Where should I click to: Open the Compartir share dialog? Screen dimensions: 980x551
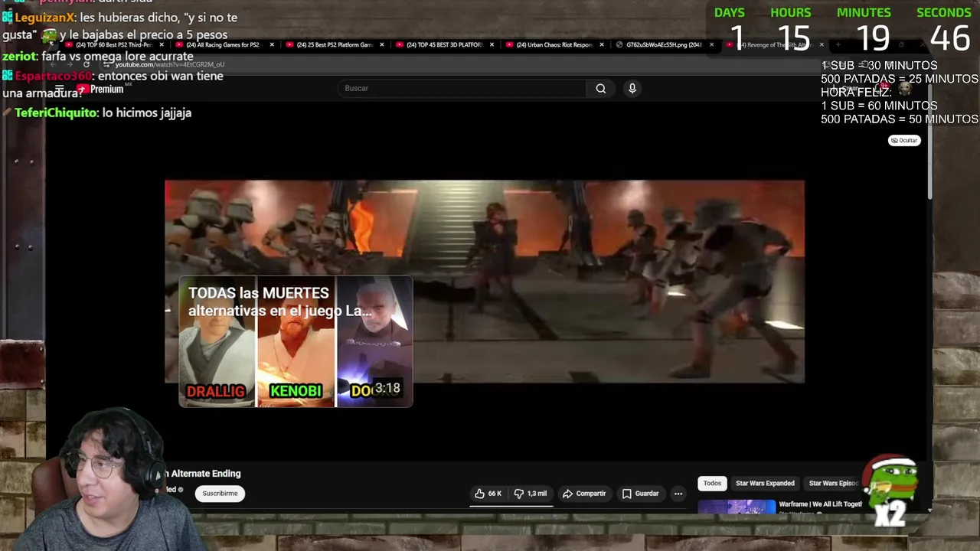[x=584, y=494]
